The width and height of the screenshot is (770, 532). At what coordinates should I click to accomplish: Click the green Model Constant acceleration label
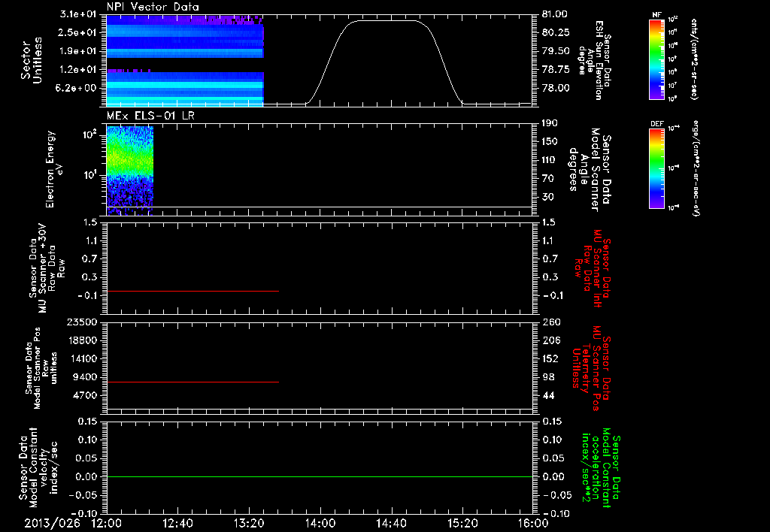[601, 467]
